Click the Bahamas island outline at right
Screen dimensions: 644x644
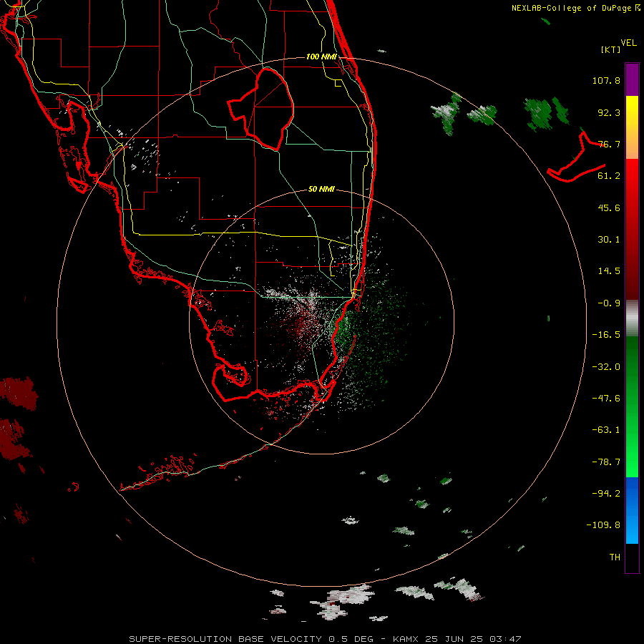click(x=576, y=158)
